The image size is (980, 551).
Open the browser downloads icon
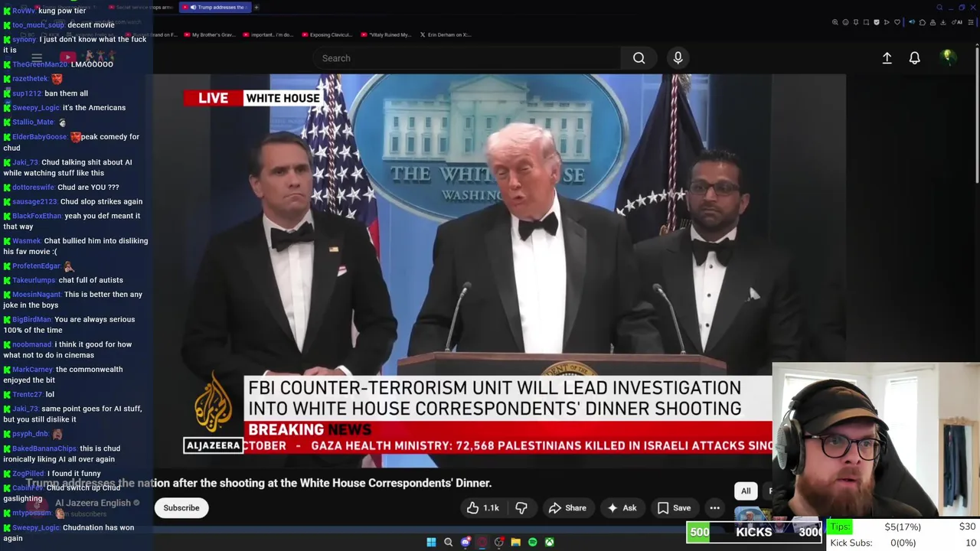tap(945, 22)
